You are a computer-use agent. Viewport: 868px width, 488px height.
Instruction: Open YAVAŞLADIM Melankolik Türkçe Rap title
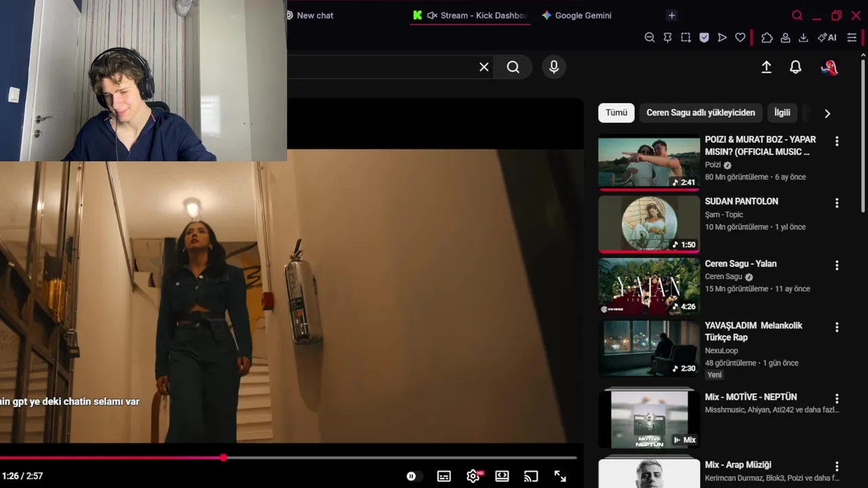click(x=753, y=331)
